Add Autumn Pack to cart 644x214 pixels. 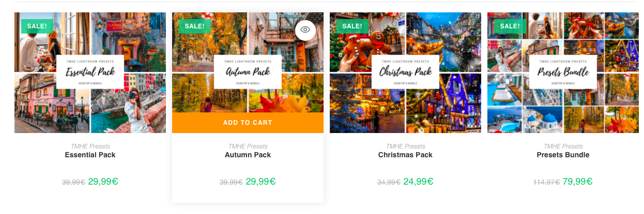248,123
